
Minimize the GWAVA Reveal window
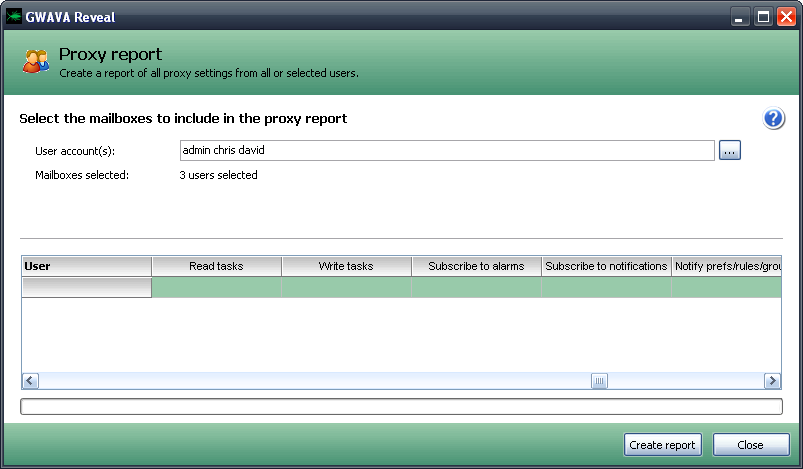point(739,17)
